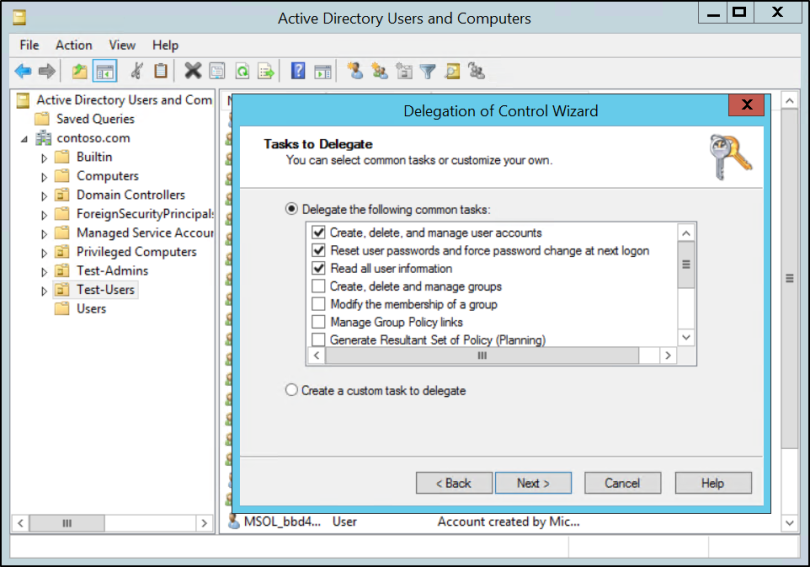This screenshot has height=567, width=810.
Task: Click the blue Help question mark icon
Action: pos(298,71)
